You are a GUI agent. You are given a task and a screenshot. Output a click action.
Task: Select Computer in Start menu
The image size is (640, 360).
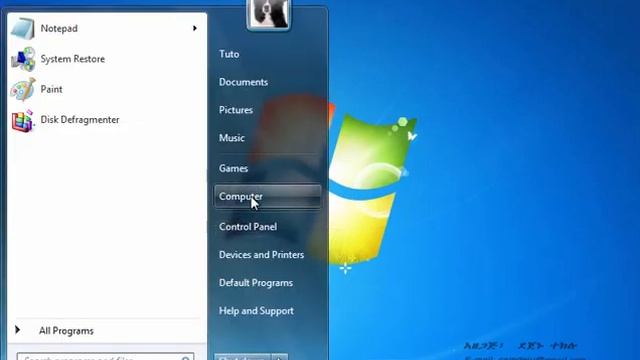268,196
